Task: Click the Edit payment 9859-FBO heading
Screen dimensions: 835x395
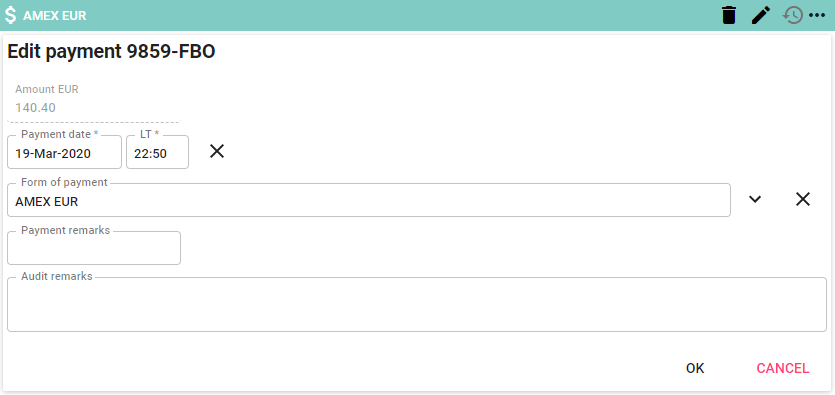Action: pos(111,52)
